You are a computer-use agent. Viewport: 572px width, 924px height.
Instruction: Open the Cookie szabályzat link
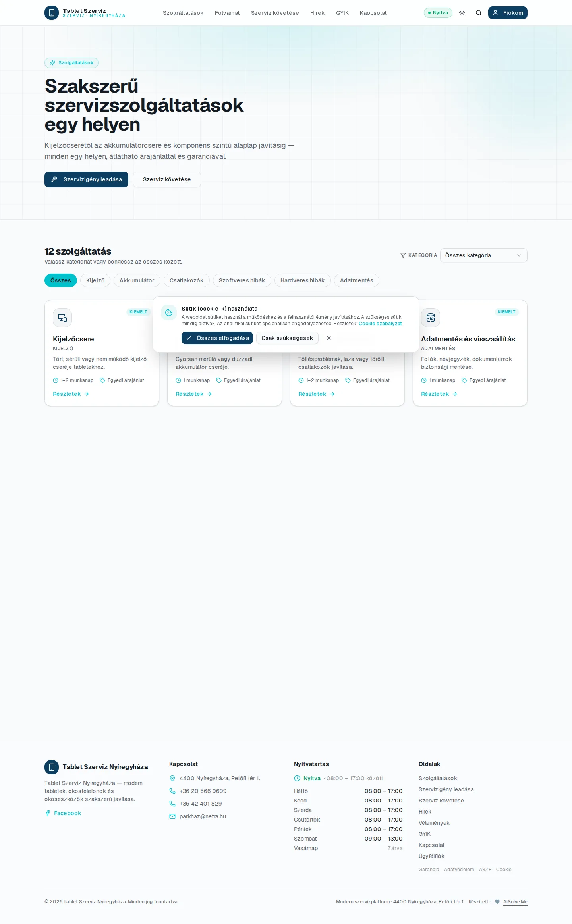click(x=380, y=324)
